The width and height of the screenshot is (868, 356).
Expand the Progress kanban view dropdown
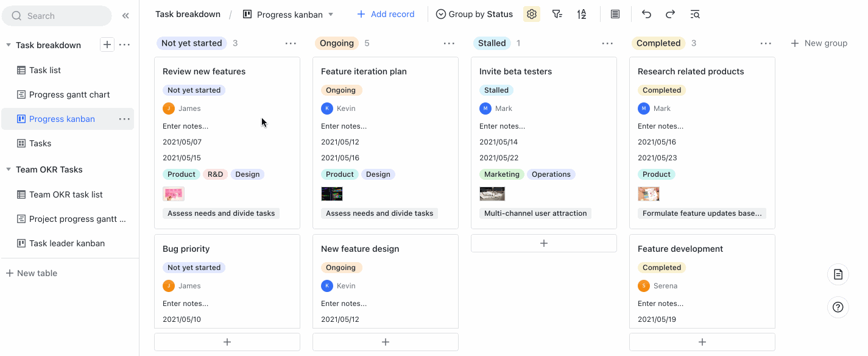331,14
